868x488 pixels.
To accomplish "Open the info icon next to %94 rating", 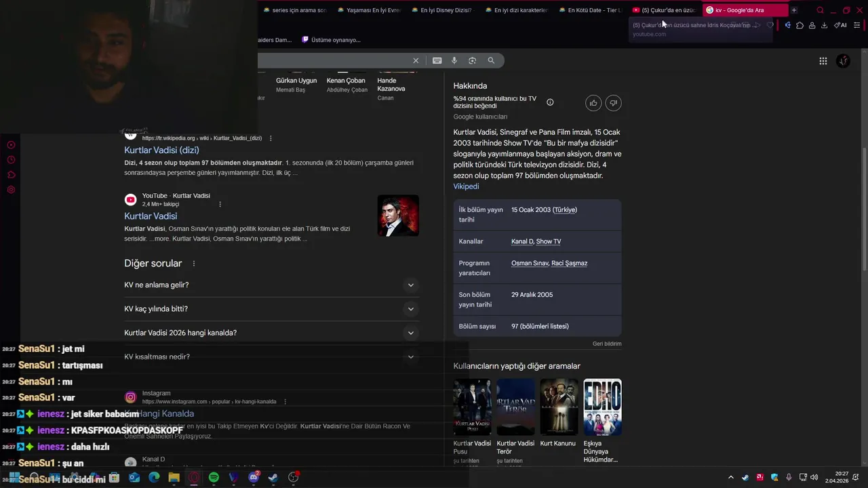I will tap(550, 102).
